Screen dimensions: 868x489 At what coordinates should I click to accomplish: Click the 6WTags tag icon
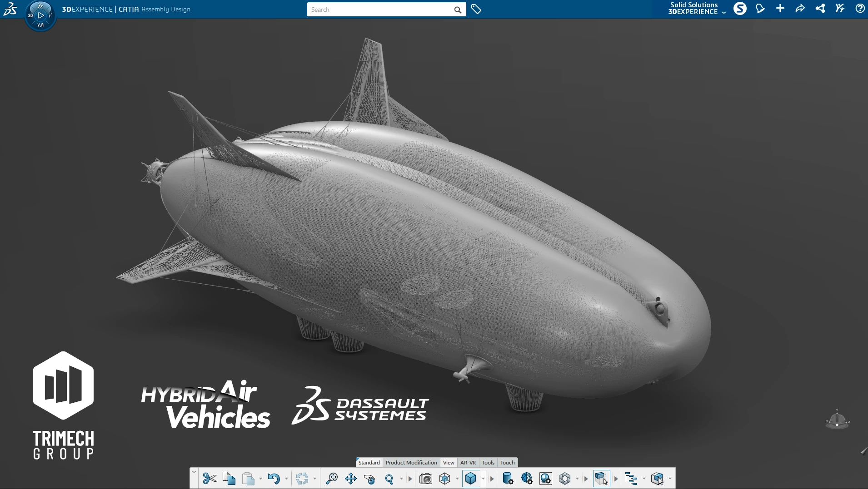(x=476, y=10)
